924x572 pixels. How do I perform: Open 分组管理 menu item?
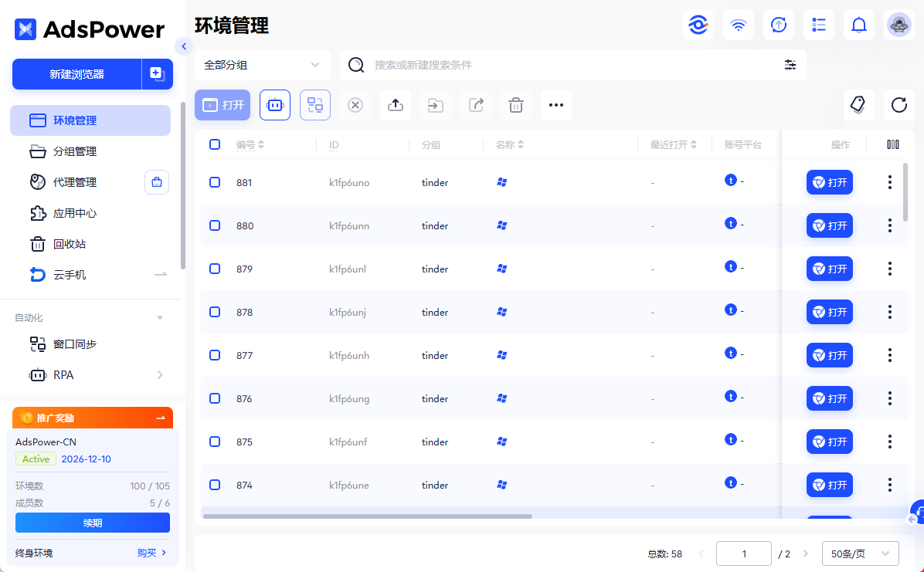[90, 151]
